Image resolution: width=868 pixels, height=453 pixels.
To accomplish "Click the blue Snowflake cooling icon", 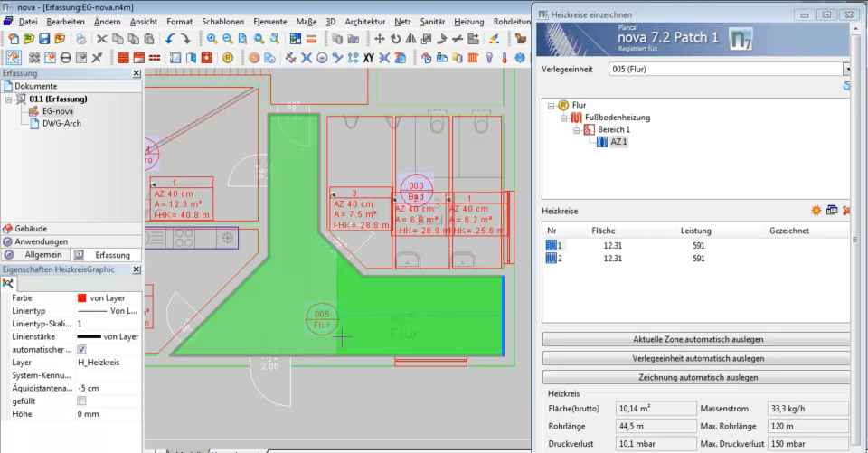I will coord(520,58).
